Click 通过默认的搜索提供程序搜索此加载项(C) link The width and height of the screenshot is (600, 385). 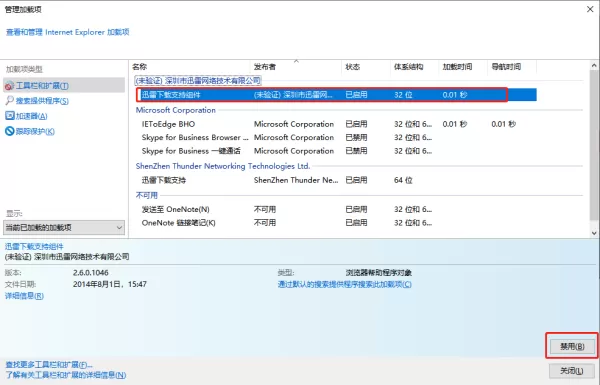[345, 284]
